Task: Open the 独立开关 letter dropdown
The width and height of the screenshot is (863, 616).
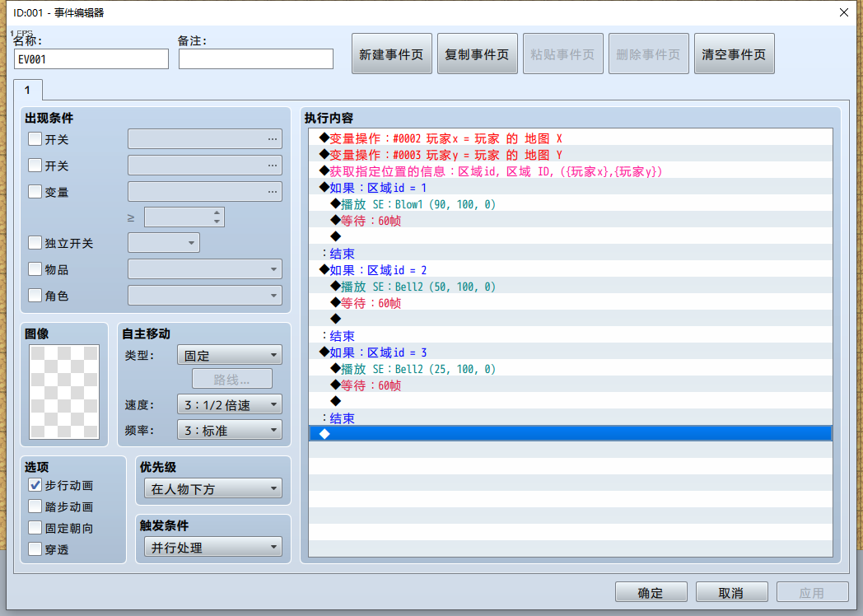Action: [164, 243]
